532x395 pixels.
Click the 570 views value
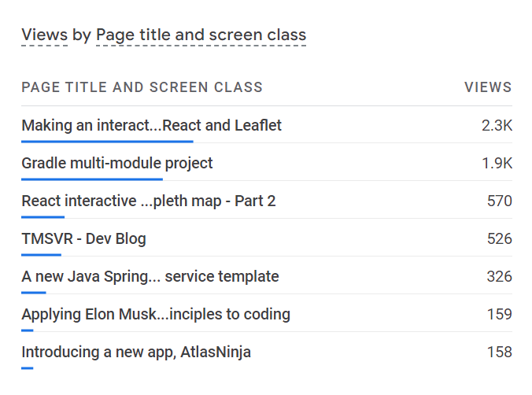coord(499,201)
